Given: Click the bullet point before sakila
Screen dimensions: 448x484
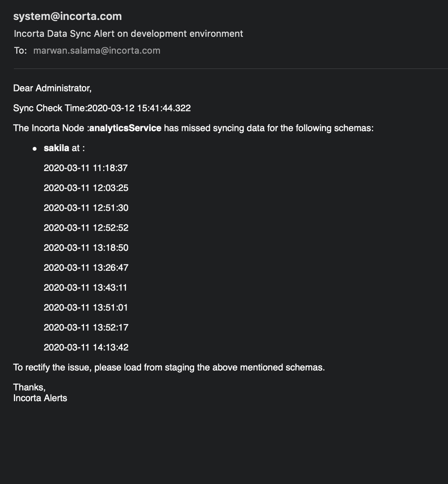Looking at the screenshot, I should (x=34, y=149).
